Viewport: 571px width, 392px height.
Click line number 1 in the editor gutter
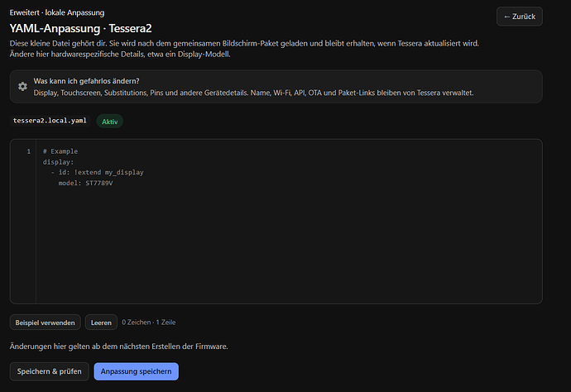tap(29, 151)
